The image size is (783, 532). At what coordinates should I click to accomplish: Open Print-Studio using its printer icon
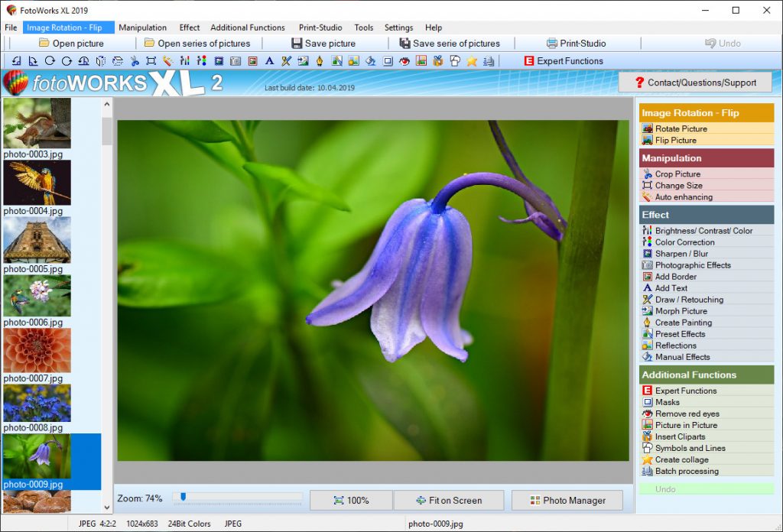[551, 43]
